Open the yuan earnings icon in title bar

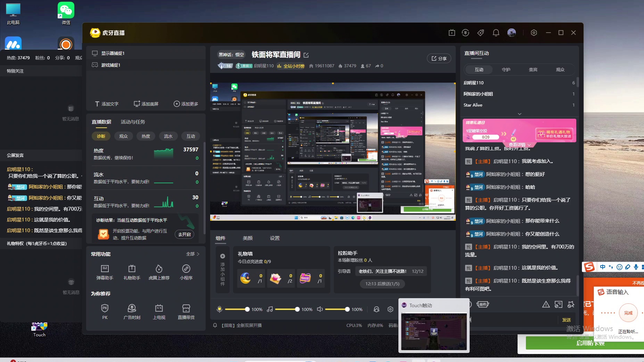point(466,33)
